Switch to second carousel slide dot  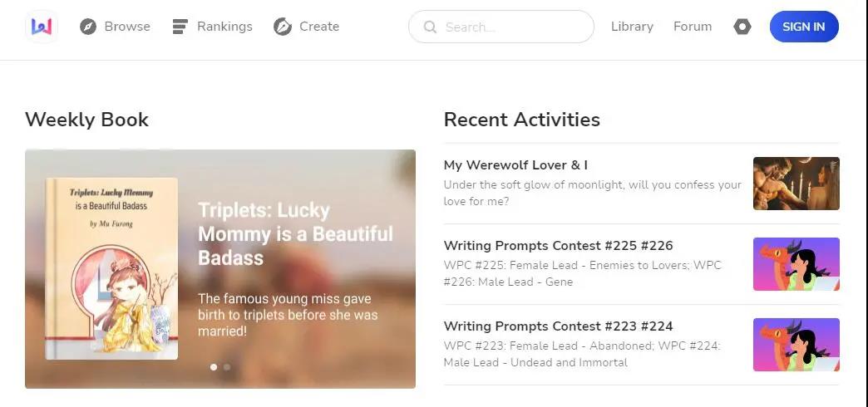[227, 366]
